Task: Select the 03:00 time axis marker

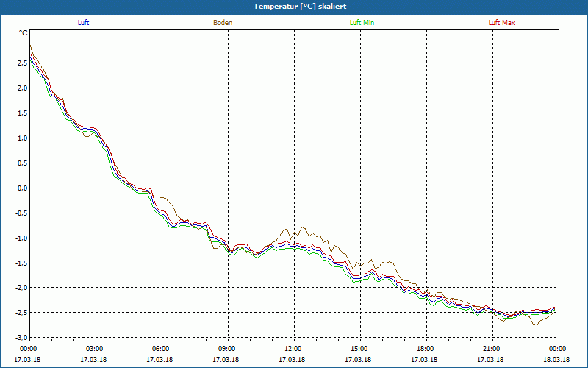Action: pos(95,349)
